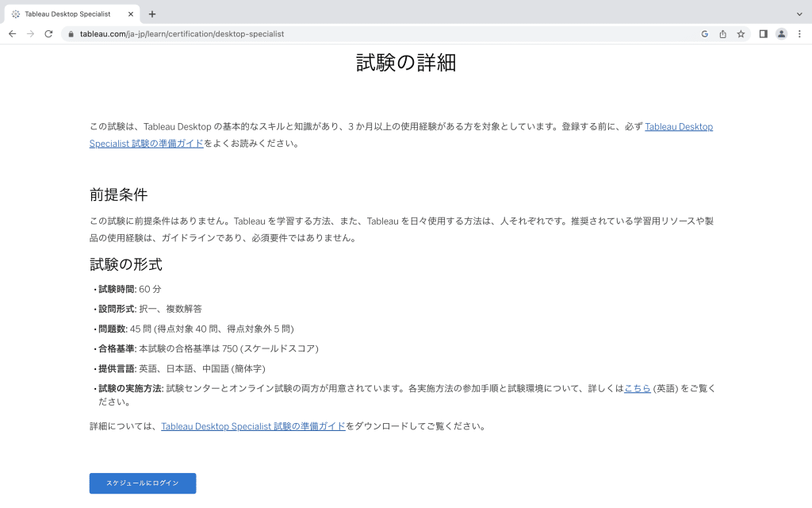Click the 試験の実施方法 label
The width and height of the screenshot is (812, 508).
[131, 388]
